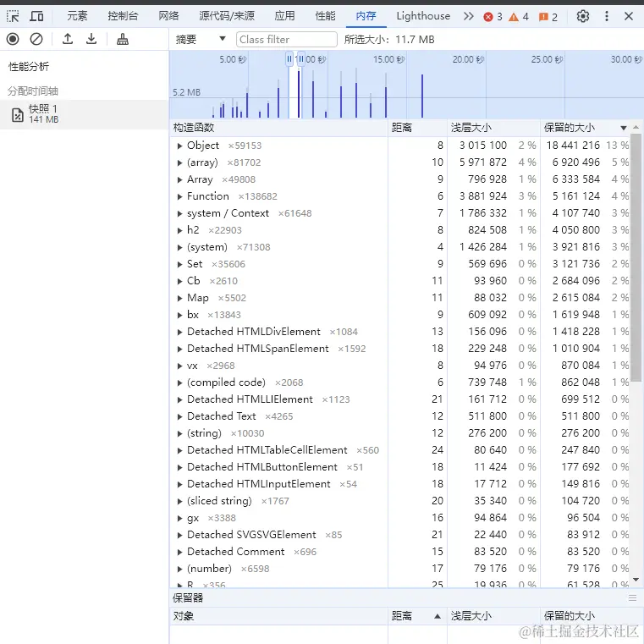Open the 应用 tab
The height and width of the screenshot is (644, 644).
click(x=284, y=16)
